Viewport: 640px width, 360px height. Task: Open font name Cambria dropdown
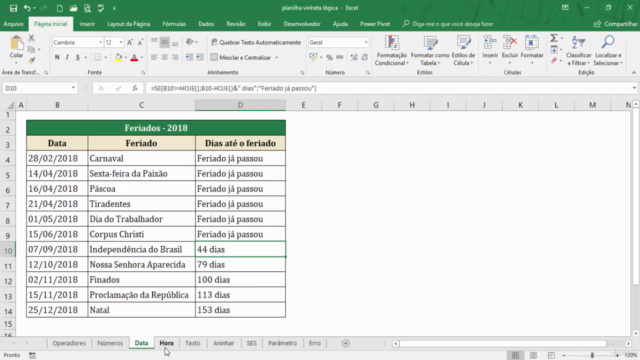[x=100, y=42]
